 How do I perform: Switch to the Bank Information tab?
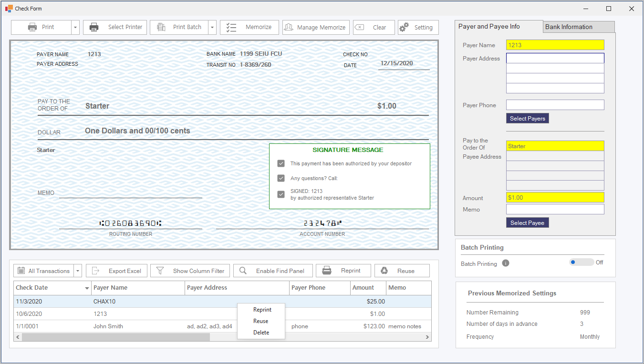point(578,27)
